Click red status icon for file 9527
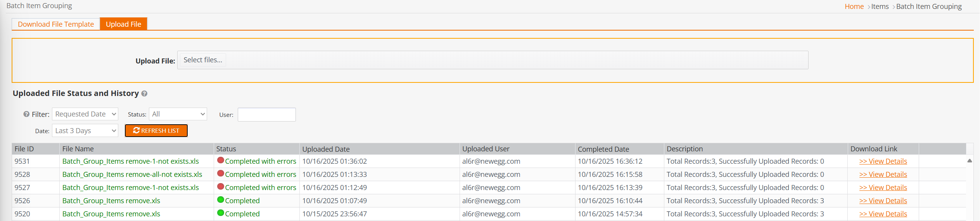980x221 pixels. pos(221,187)
